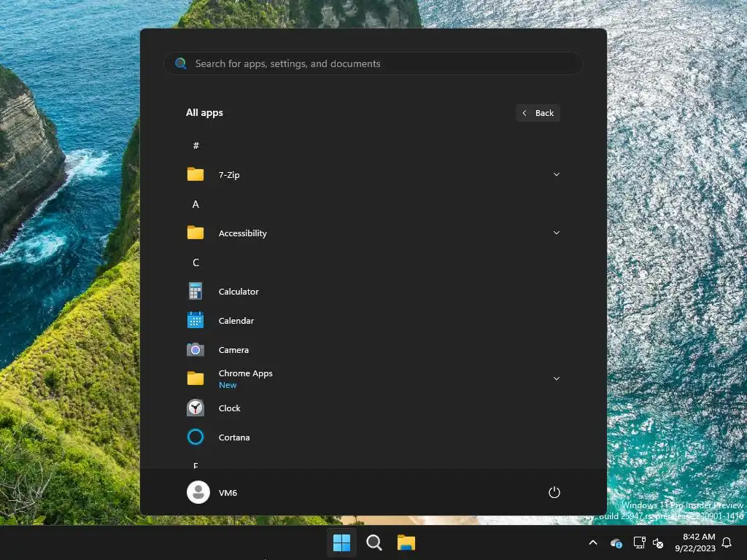Select the Camera label

pos(233,349)
